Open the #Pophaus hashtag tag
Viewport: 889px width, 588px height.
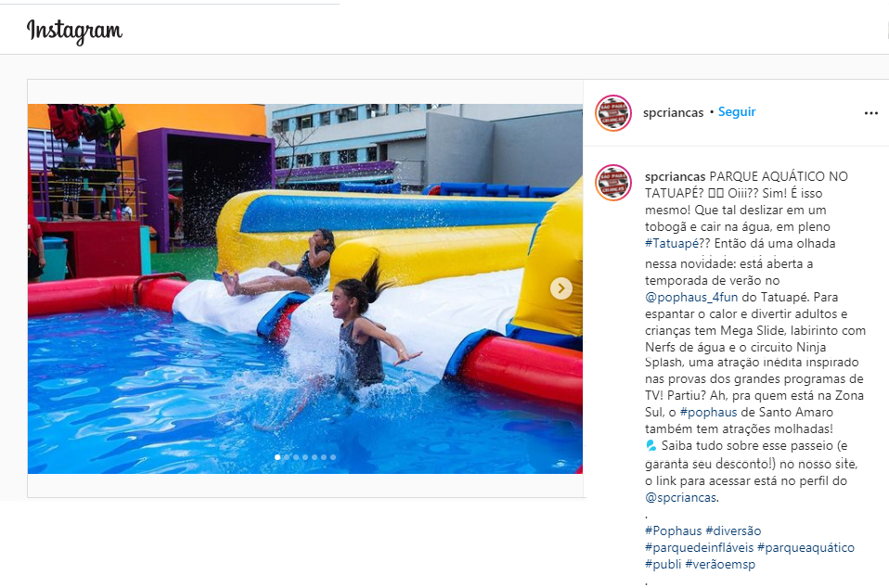coord(673,530)
